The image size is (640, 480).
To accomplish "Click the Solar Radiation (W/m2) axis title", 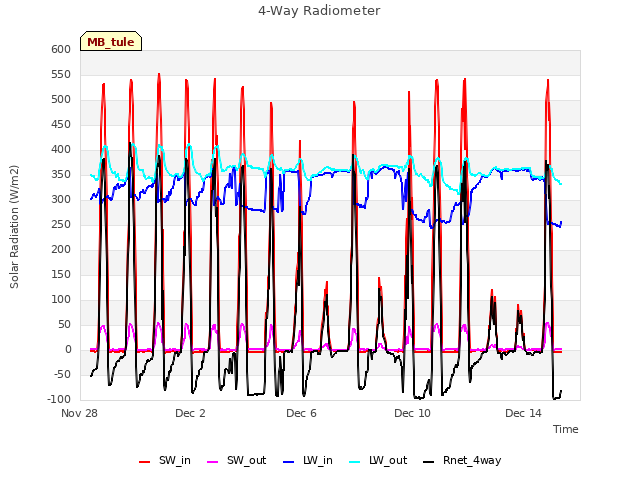I will coord(14,227).
